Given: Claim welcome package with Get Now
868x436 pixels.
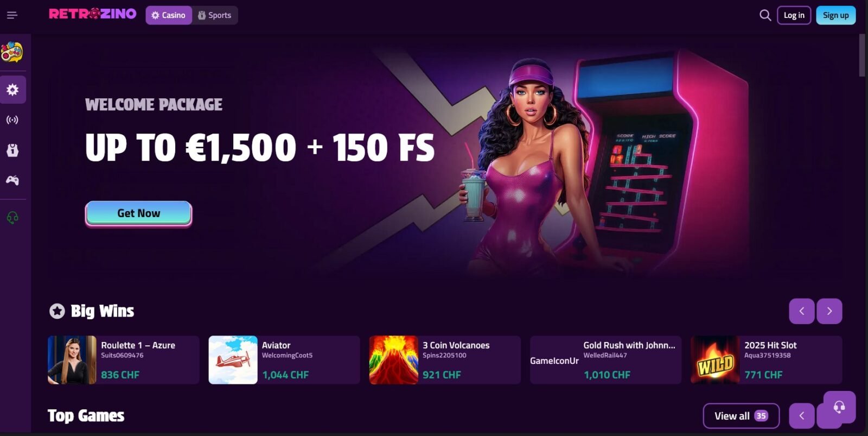Looking at the screenshot, I should [138, 213].
